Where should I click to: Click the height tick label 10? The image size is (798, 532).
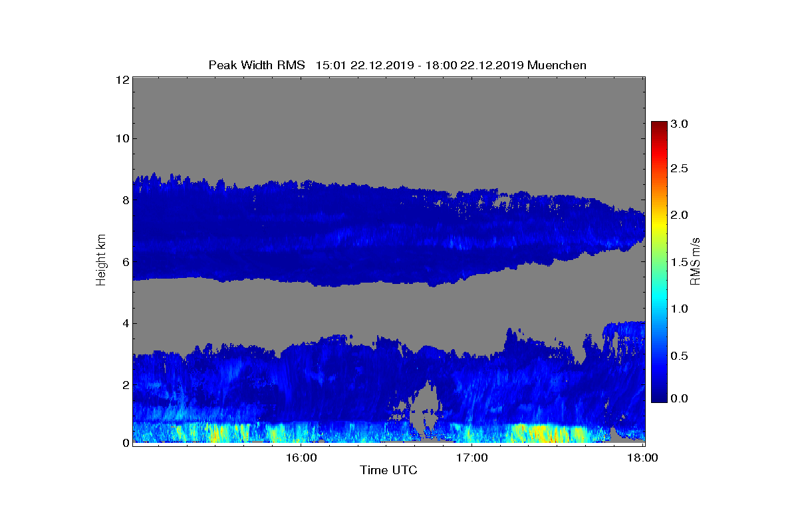[x=122, y=138]
